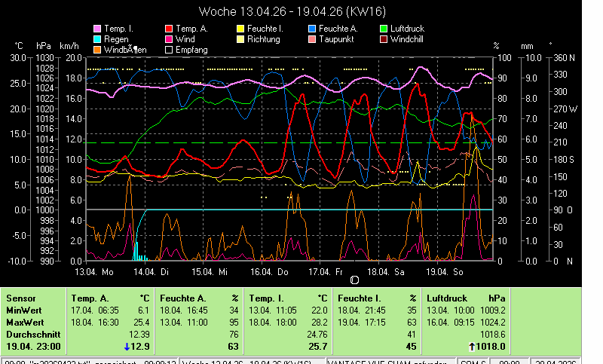Click the black up arrow beside 1018.0
The image size is (603, 364).
click(x=470, y=347)
